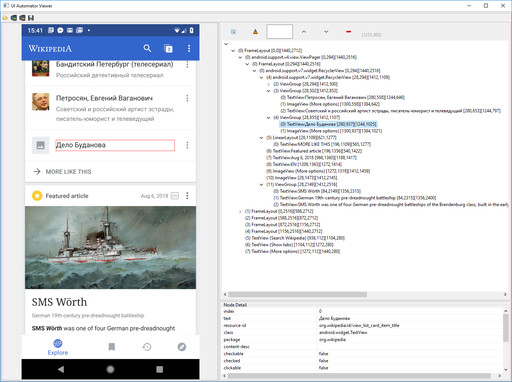Screen dimensions: 512x382
Task: Go to previous search result arrow
Action: point(304,32)
